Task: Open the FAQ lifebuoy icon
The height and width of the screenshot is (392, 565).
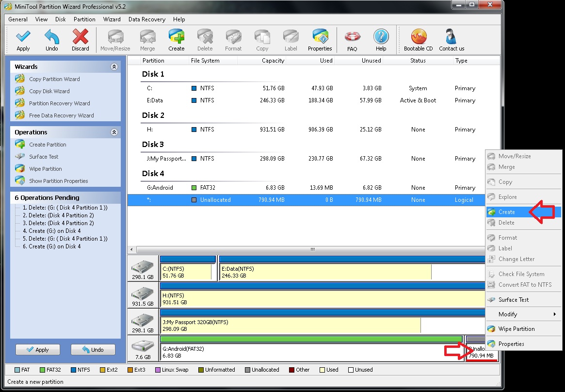Action: (x=352, y=37)
